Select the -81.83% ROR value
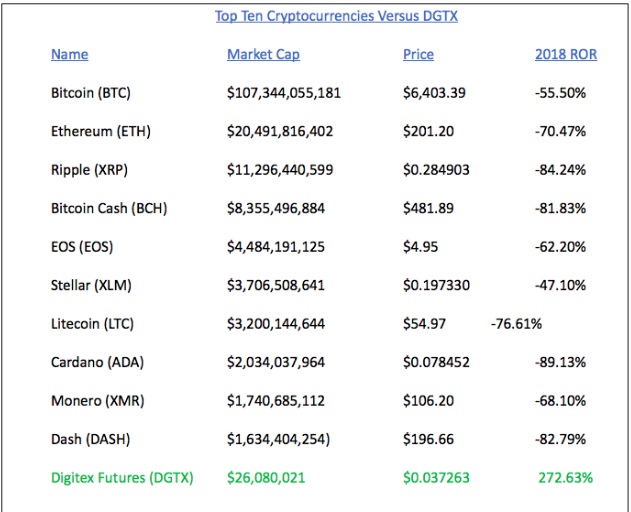Screen dimensions: 631x512 pos(560,209)
